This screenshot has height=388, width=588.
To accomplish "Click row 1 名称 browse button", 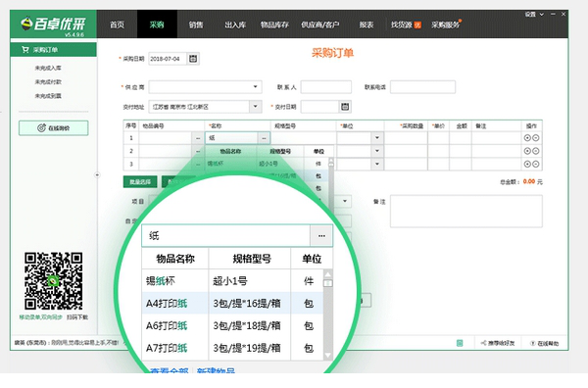I will tap(264, 138).
